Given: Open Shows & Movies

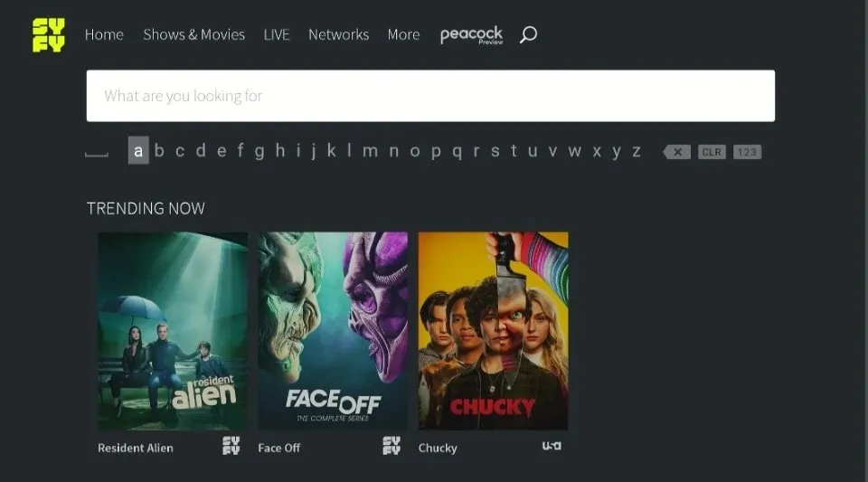Looking at the screenshot, I should [x=193, y=35].
